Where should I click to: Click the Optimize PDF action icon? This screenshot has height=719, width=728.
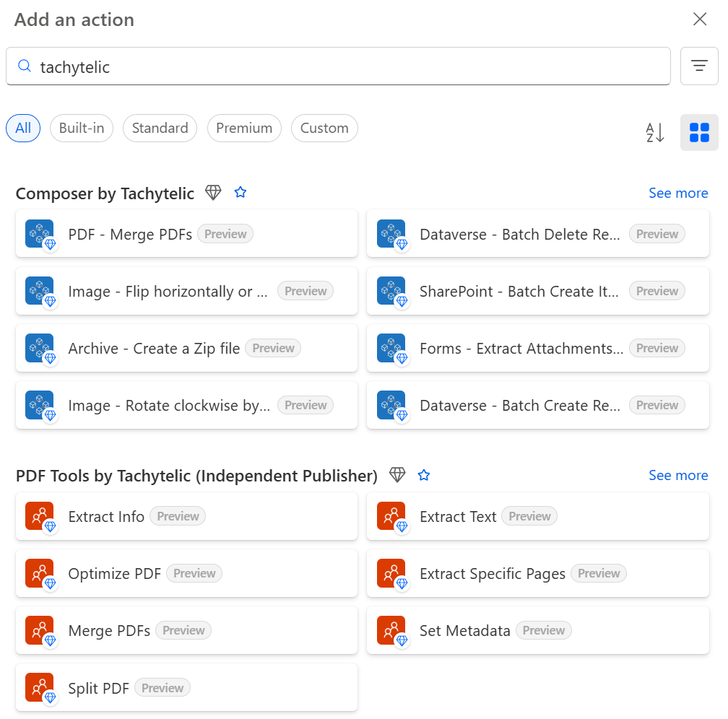pos(40,574)
